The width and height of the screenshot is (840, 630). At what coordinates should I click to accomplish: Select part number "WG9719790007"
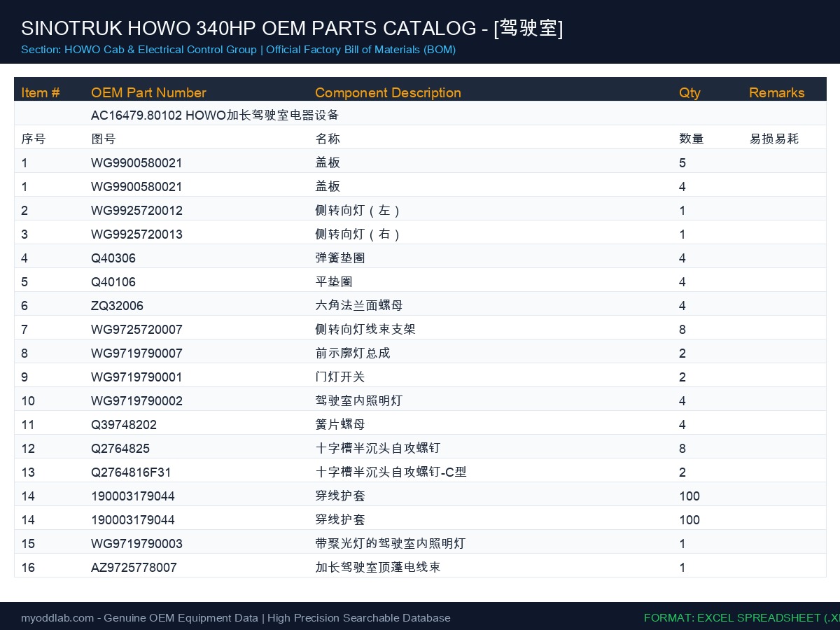(136, 353)
